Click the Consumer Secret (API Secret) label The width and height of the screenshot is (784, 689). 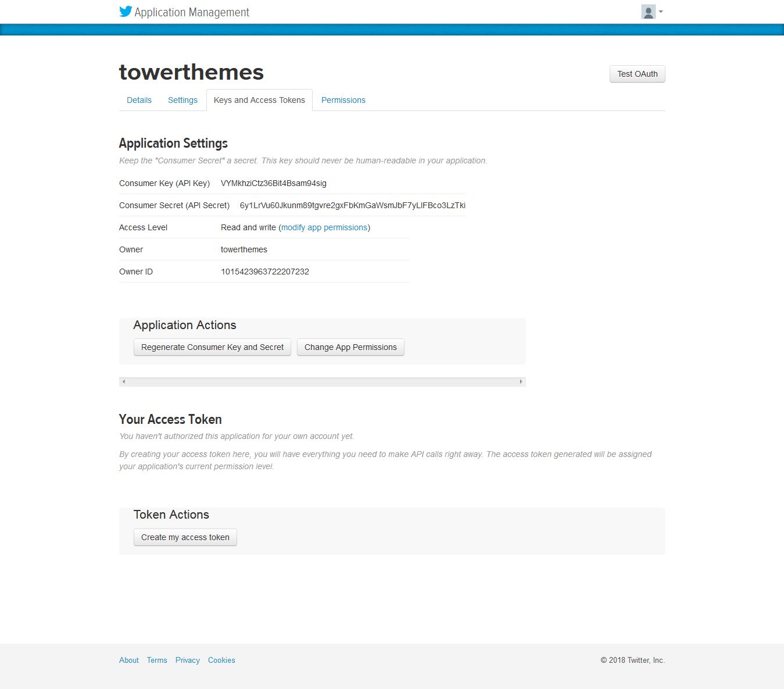click(x=174, y=205)
